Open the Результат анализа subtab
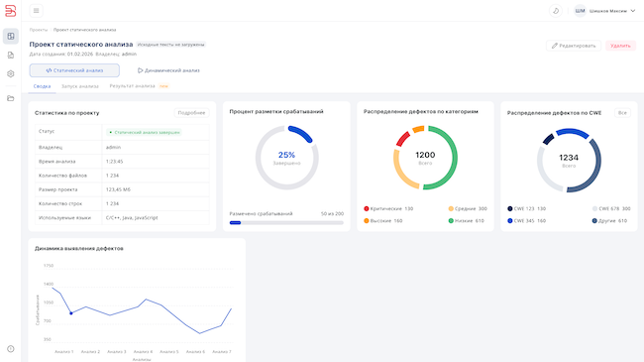Screen dimensions: 644x362 [132, 86]
